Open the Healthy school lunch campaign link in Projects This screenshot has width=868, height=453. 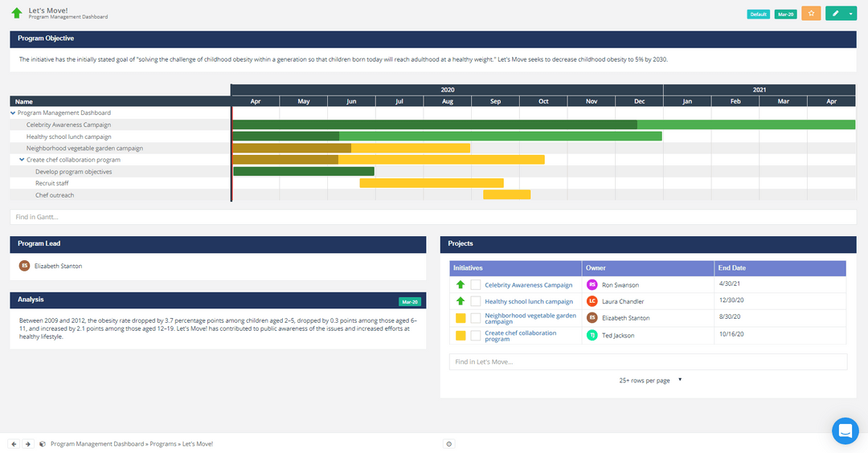click(529, 302)
